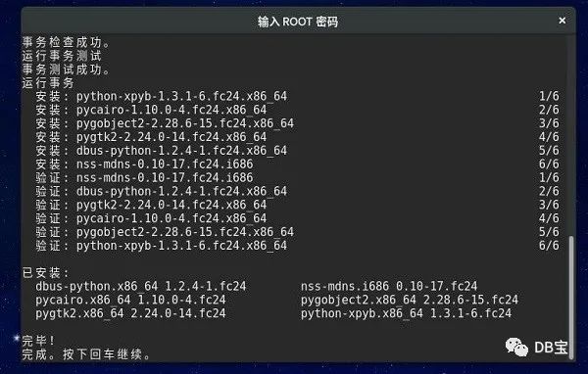Click the pygtk2 install line
Viewport: 588px width, 374px height.
(297, 137)
